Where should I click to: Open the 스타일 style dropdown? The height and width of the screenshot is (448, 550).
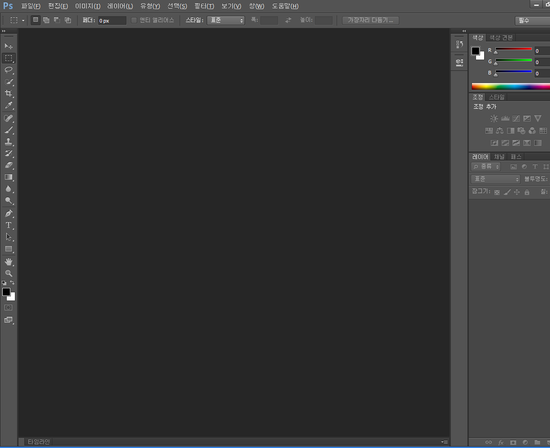(226, 20)
